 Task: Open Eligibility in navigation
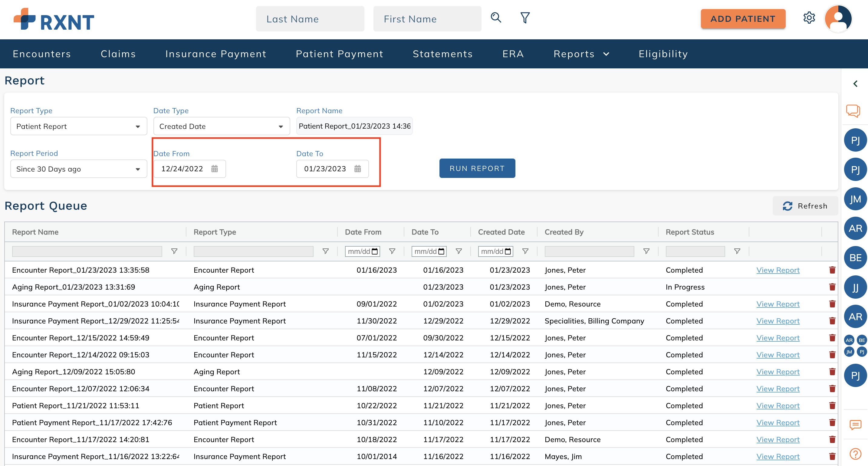[x=663, y=54]
